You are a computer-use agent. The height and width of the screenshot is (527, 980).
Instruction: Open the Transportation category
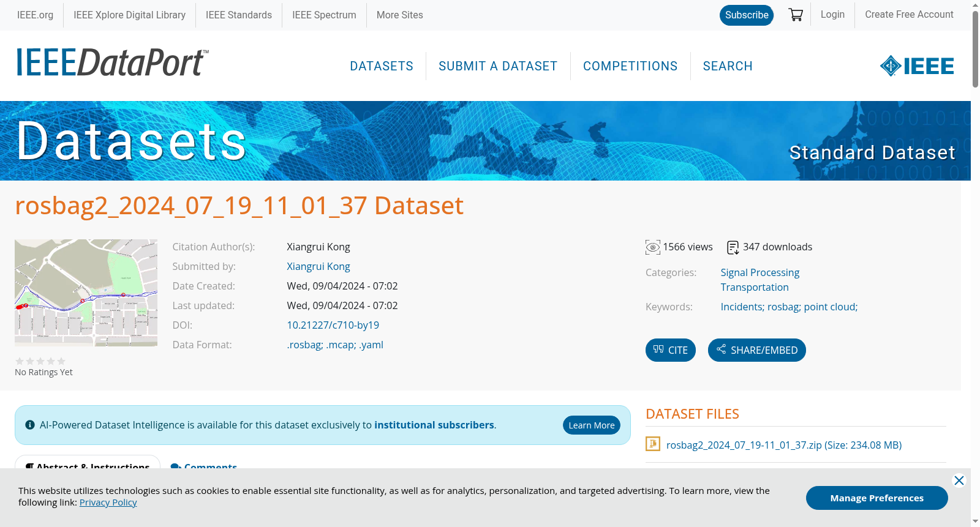(x=755, y=288)
